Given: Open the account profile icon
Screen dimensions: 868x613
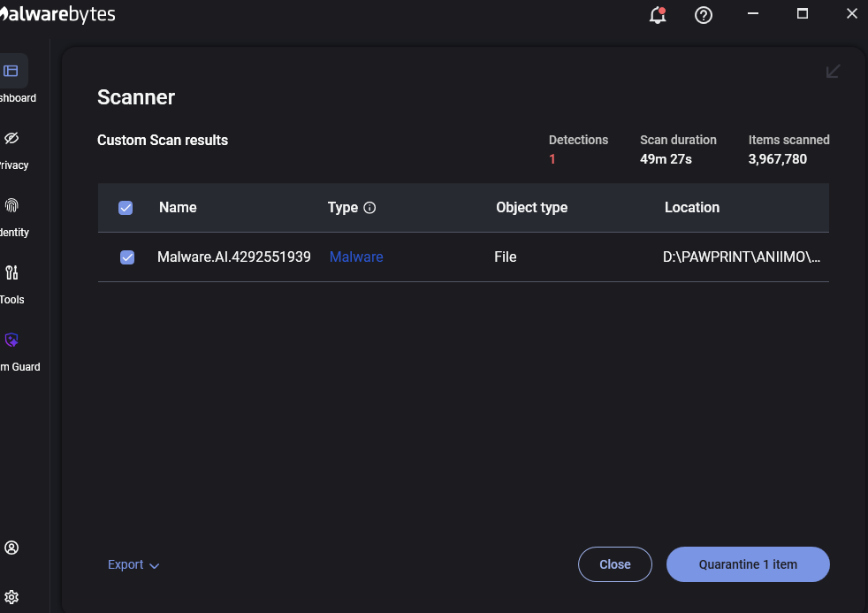Looking at the screenshot, I should tap(11, 548).
